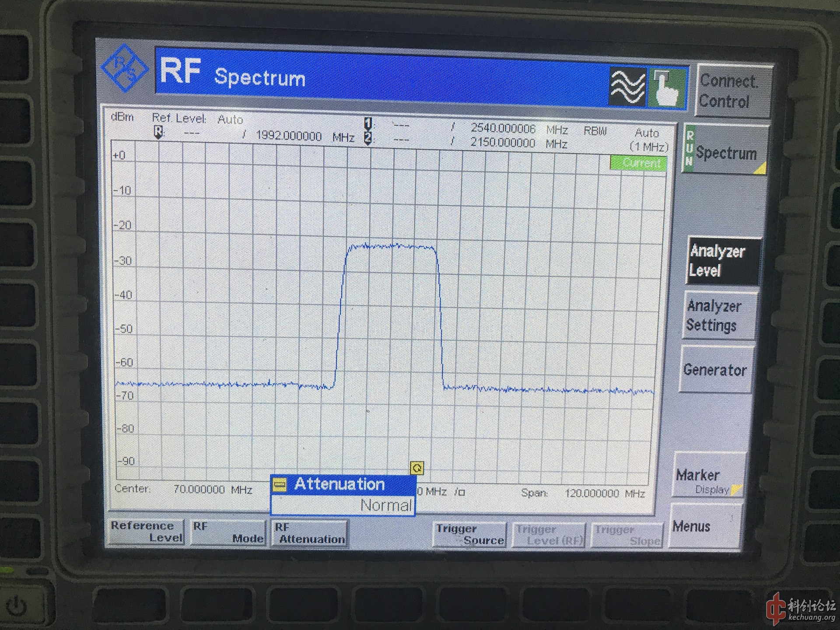This screenshot has width=840, height=630.
Task: Toggle the green Current trace indicator
Action: pyautogui.click(x=638, y=163)
